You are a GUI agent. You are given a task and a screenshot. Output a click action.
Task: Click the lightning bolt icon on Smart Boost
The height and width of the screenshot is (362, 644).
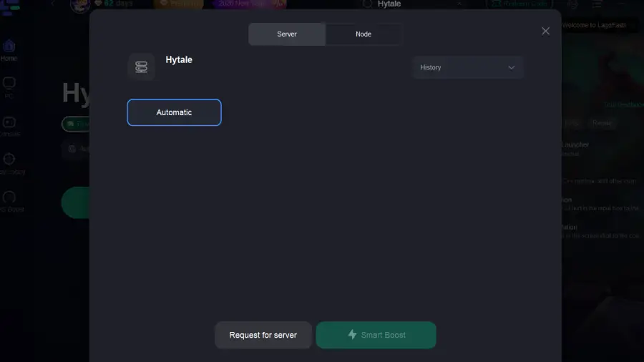[352, 335]
